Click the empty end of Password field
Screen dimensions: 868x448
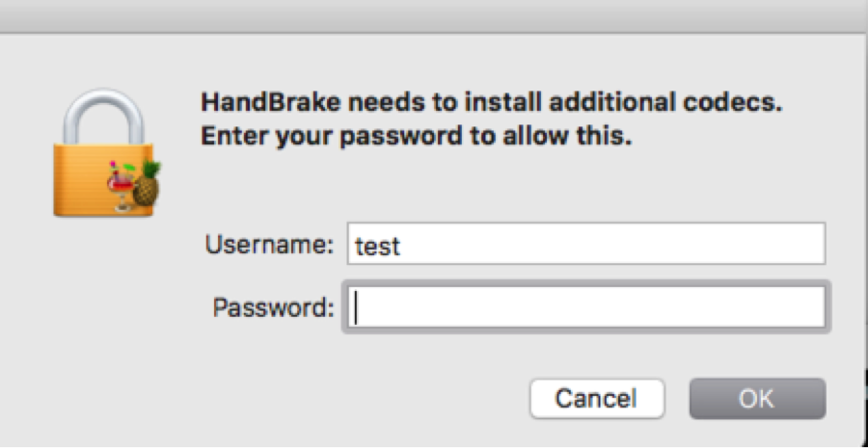pyautogui.click(x=592, y=307)
